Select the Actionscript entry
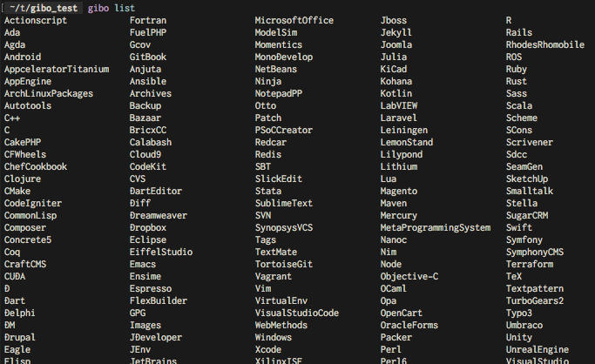Image resolution: width=595 pixels, height=364 pixels. [x=36, y=20]
